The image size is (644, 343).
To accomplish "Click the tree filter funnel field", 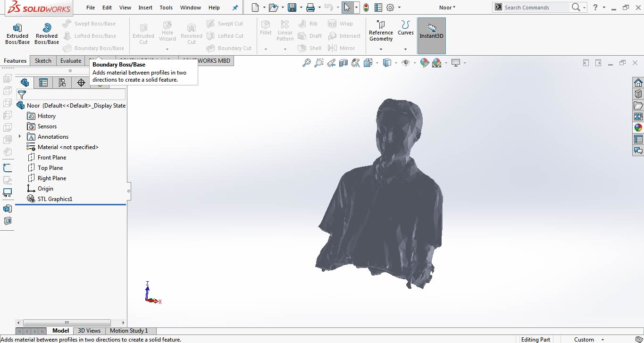I will [x=71, y=95].
